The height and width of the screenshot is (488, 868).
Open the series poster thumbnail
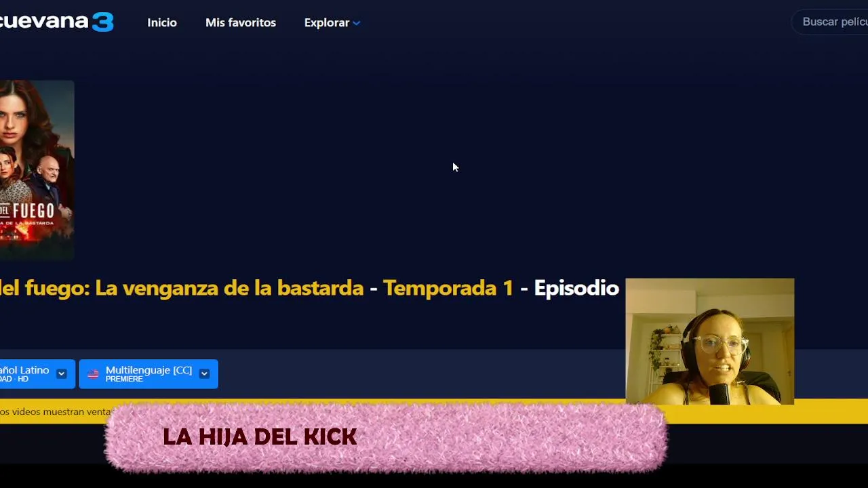(37, 169)
